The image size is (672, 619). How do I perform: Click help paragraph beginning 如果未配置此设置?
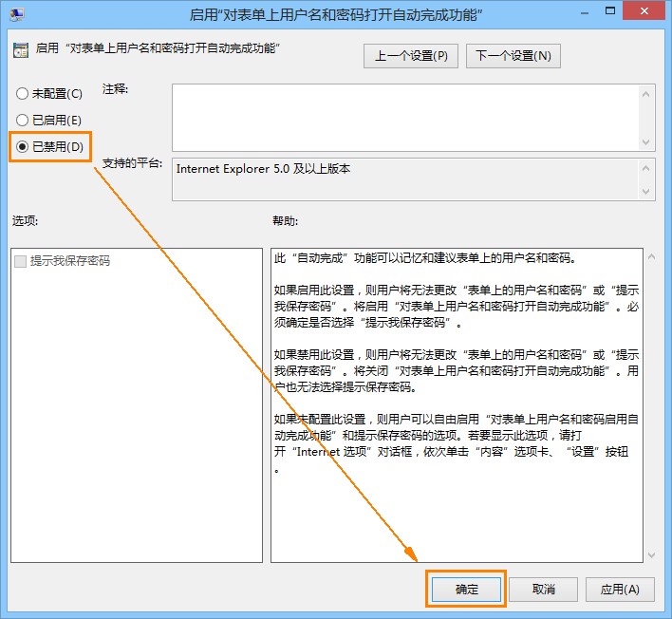[x=457, y=443]
